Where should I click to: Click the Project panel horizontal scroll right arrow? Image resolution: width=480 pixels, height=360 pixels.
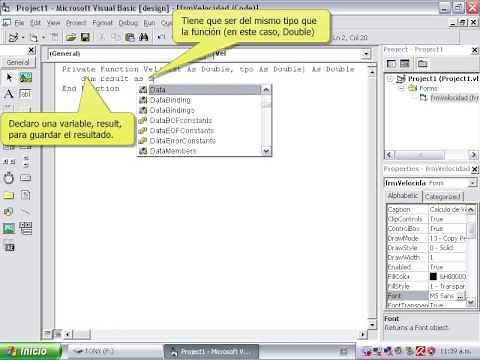[473, 155]
